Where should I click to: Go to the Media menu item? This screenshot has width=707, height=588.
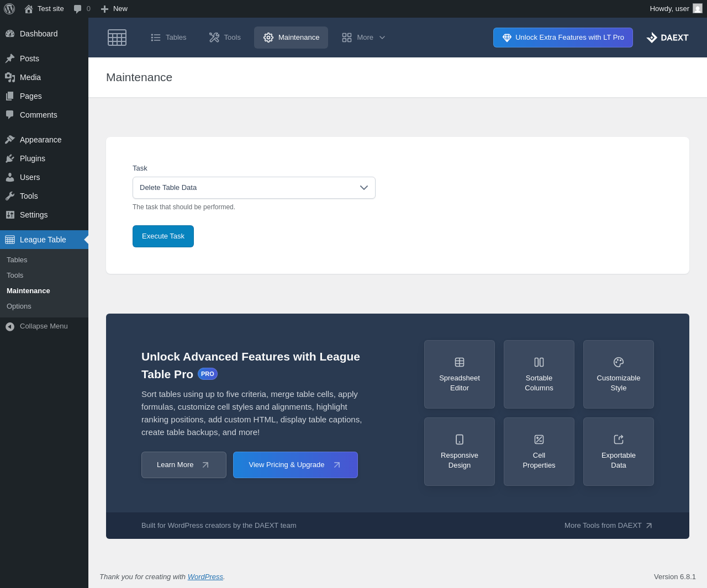tap(44, 77)
